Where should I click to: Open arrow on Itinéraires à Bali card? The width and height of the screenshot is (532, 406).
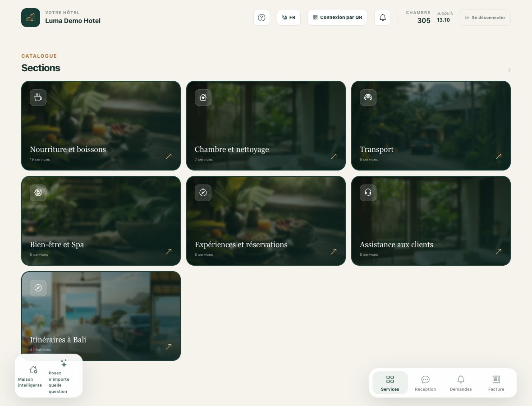tap(169, 346)
